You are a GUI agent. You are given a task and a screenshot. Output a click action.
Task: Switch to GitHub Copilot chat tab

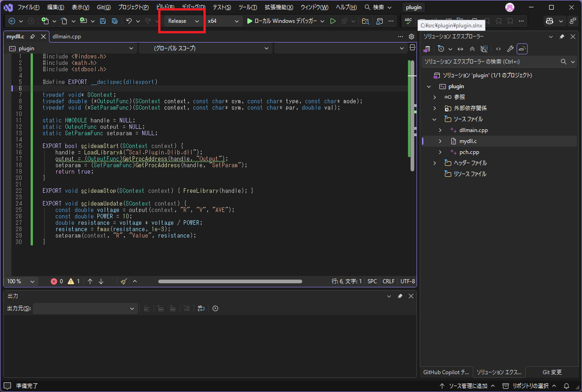point(446,372)
